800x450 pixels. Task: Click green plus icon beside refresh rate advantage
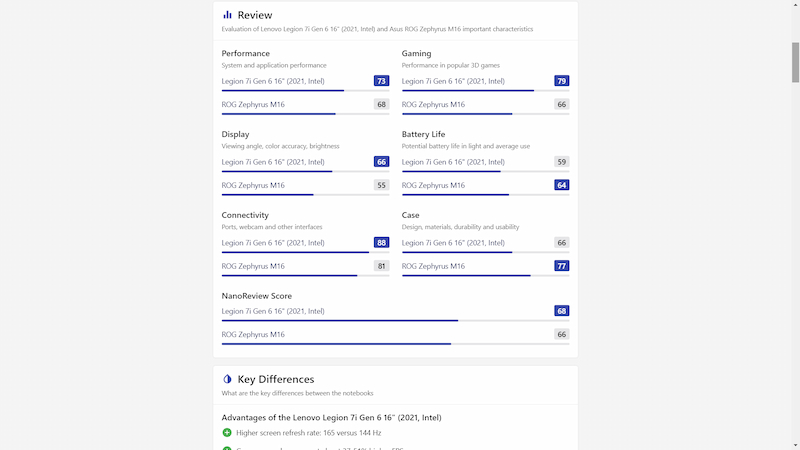point(227,433)
